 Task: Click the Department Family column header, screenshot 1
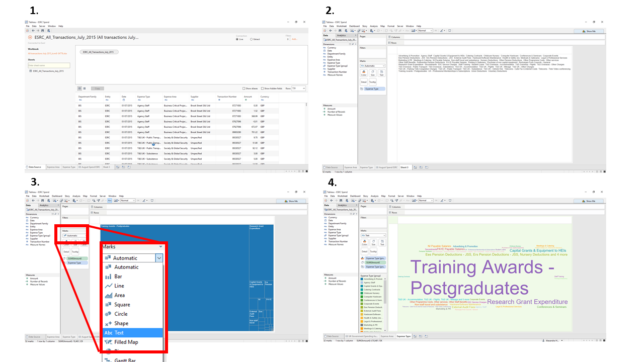pyautogui.click(x=88, y=97)
